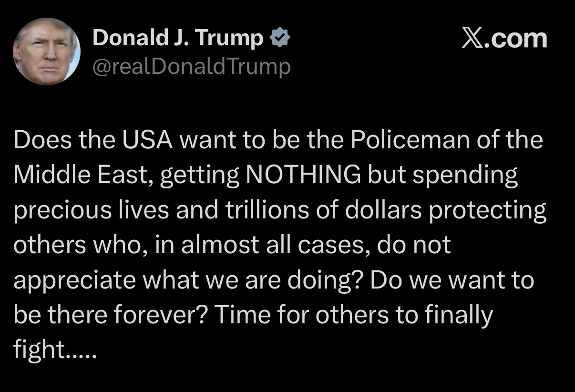The height and width of the screenshot is (392, 575).
Task: Click the blue verified checkmark badge
Action: coord(279,38)
